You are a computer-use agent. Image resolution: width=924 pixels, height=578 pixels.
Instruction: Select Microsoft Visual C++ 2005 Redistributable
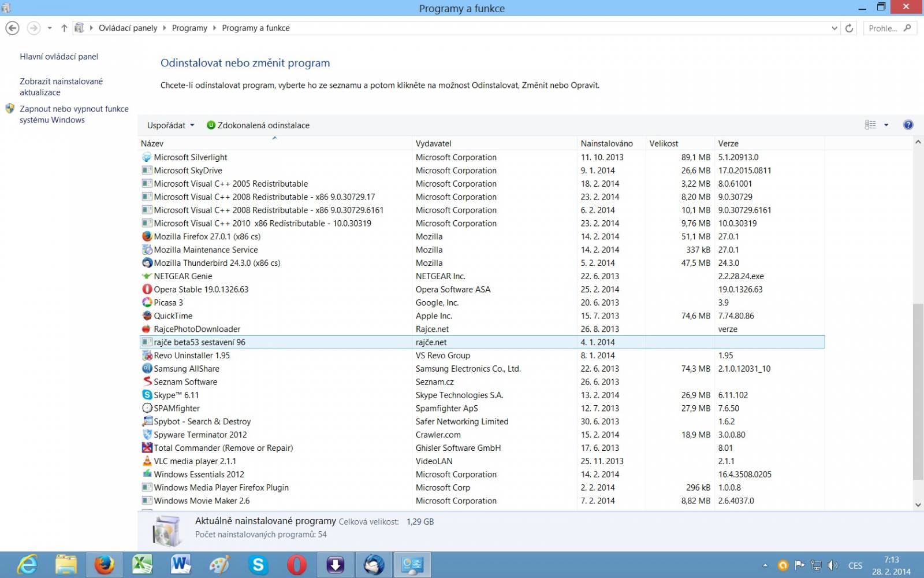coord(482,184)
